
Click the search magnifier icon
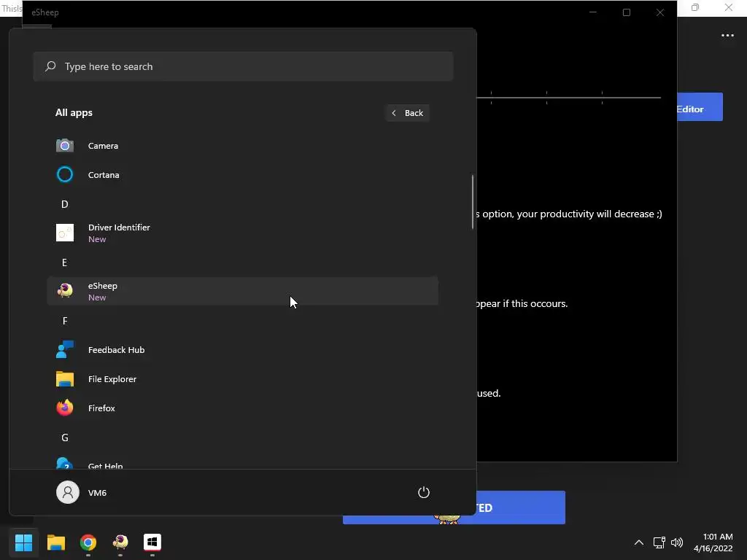[x=50, y=66]
